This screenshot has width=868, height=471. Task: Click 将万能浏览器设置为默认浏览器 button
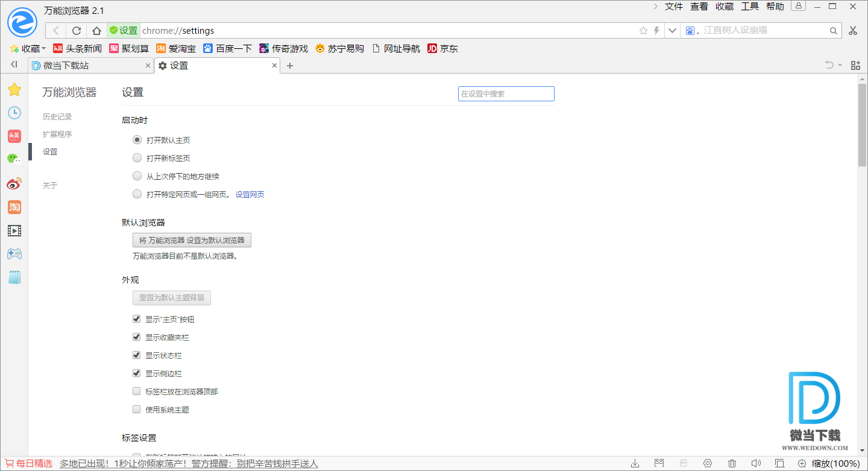(x=192, y=240)
